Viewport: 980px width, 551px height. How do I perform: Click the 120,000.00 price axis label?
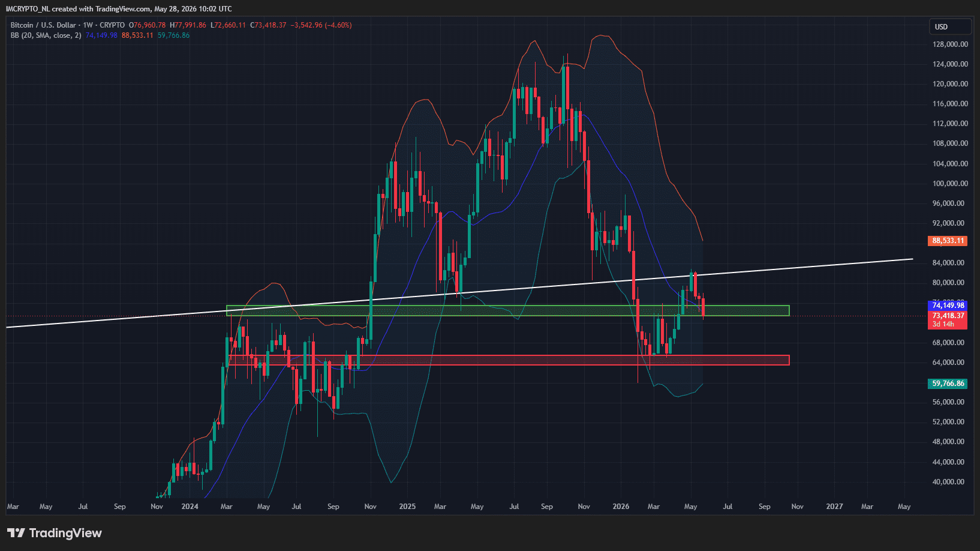(x=950, y=84)
